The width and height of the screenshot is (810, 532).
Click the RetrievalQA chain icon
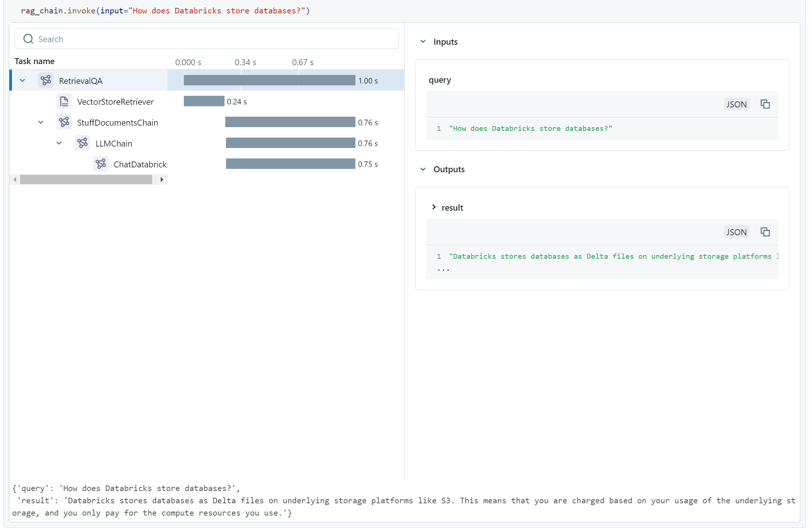pyautogui.click(x=46, y=80)
